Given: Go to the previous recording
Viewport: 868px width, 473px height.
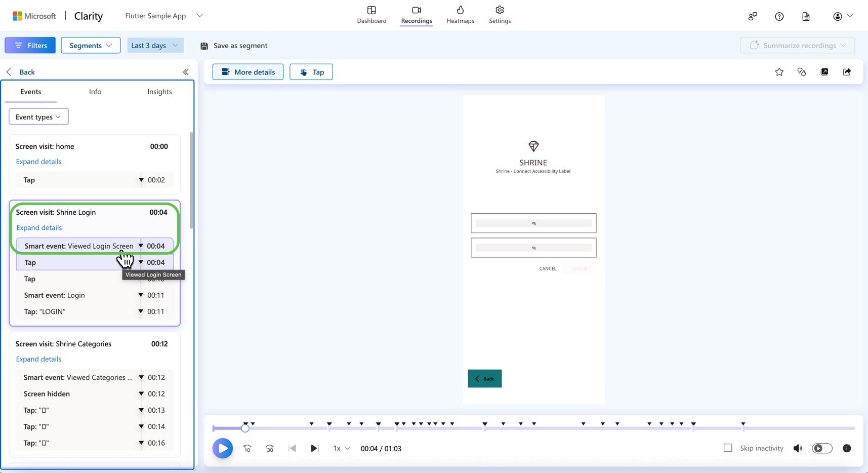Looking at the screenshot, I should pos(292,448).
